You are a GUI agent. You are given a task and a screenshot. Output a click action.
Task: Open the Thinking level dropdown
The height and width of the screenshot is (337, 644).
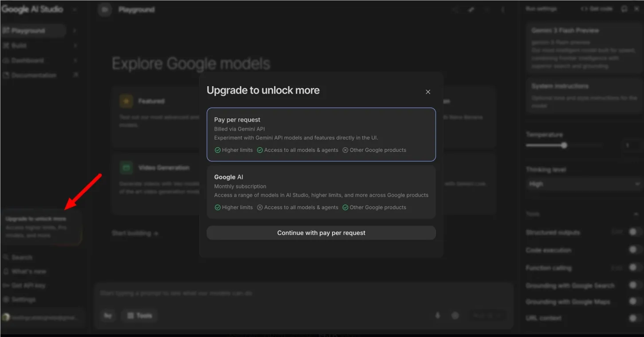[x=584, y=183]
